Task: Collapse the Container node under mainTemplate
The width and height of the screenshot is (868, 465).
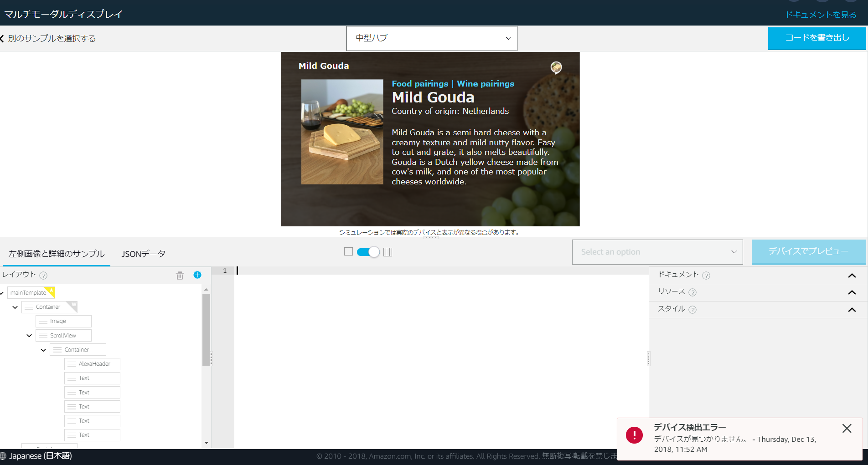Action: 15,307
